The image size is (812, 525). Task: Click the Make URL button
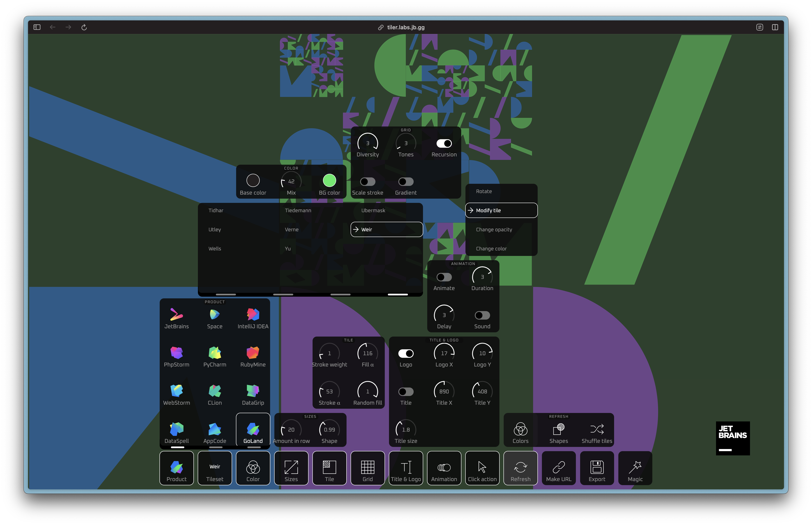click(559, 468)
